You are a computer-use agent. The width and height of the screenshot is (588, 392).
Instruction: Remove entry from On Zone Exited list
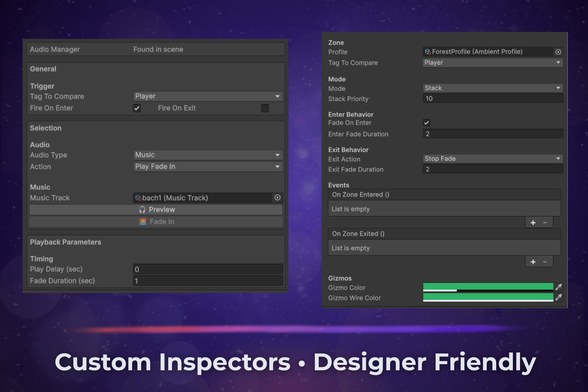pyautogui.click(x=545, y=262)
